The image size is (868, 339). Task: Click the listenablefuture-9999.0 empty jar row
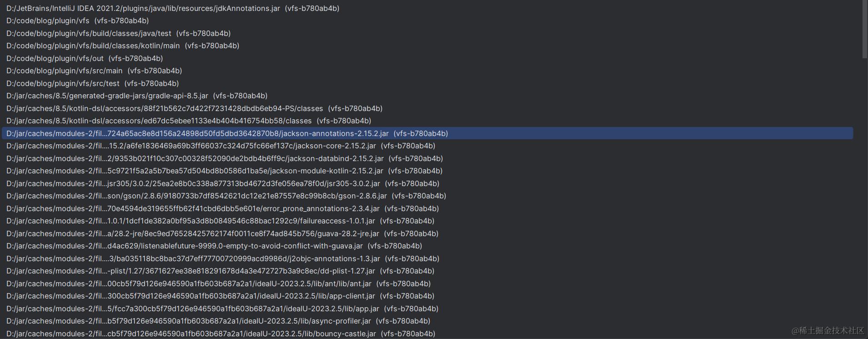427,246
